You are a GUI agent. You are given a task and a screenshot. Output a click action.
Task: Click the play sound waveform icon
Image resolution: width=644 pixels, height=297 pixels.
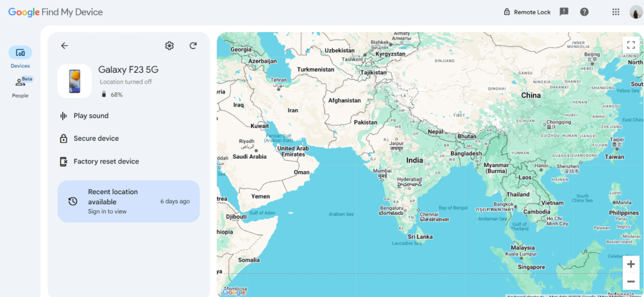click(x=64, y=116)
